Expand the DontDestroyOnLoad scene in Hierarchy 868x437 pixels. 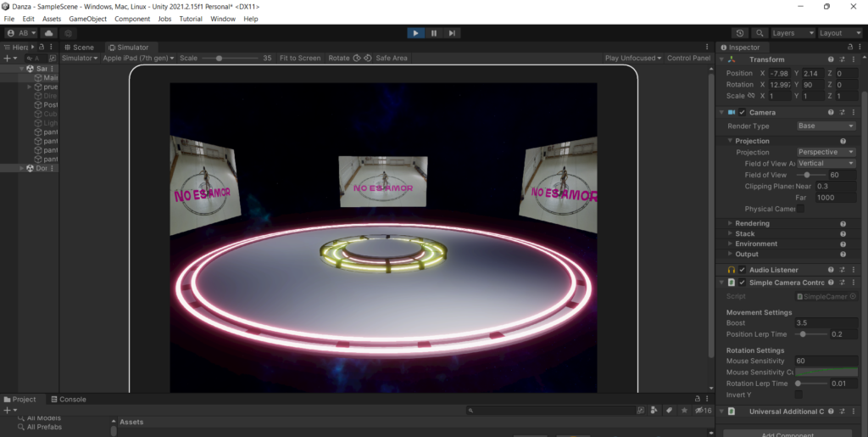21,168
